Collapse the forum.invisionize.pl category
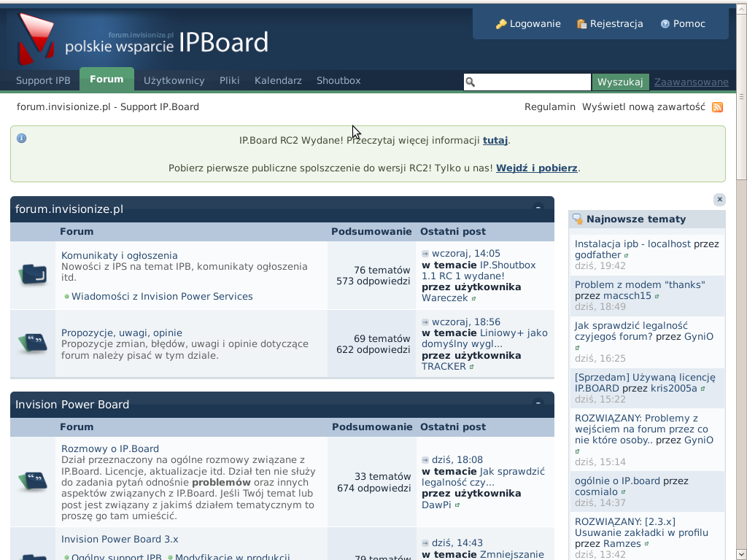747x560 pixels. (x=538, y=208)
